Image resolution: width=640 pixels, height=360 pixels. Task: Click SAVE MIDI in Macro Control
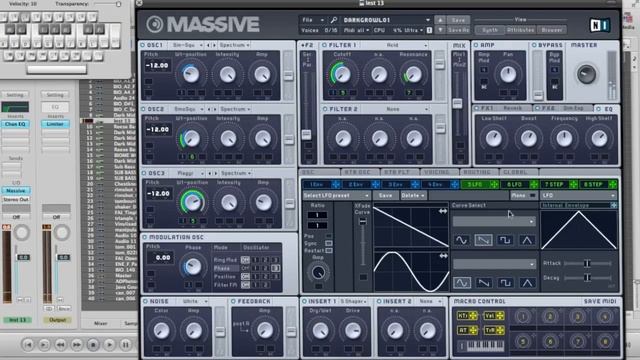[x=600, y=301]
